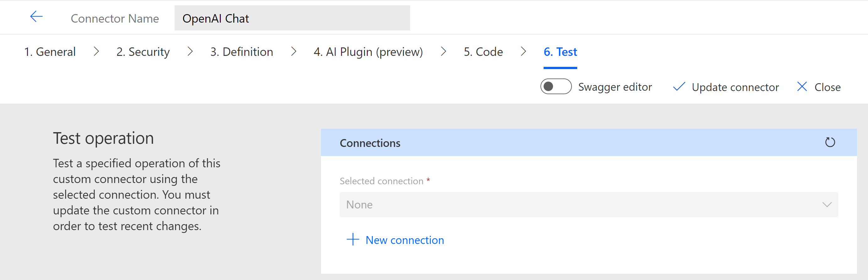Refresh the Connections list

coord(830,143)
